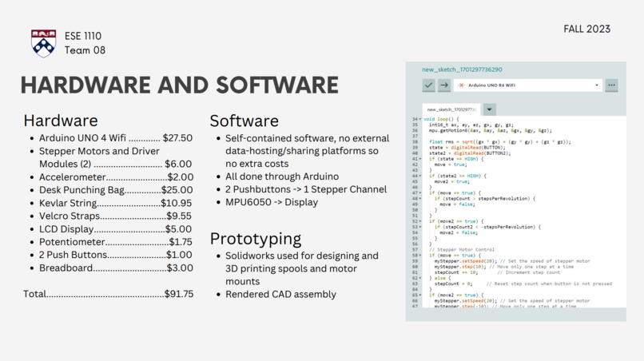Click the 'MPU6050 -> Display' bullet
This screenshot has width=644, height=361.
[272, 202]
